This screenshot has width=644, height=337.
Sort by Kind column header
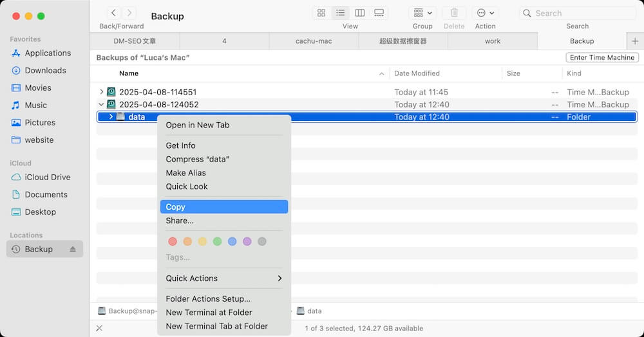point(574,73)
